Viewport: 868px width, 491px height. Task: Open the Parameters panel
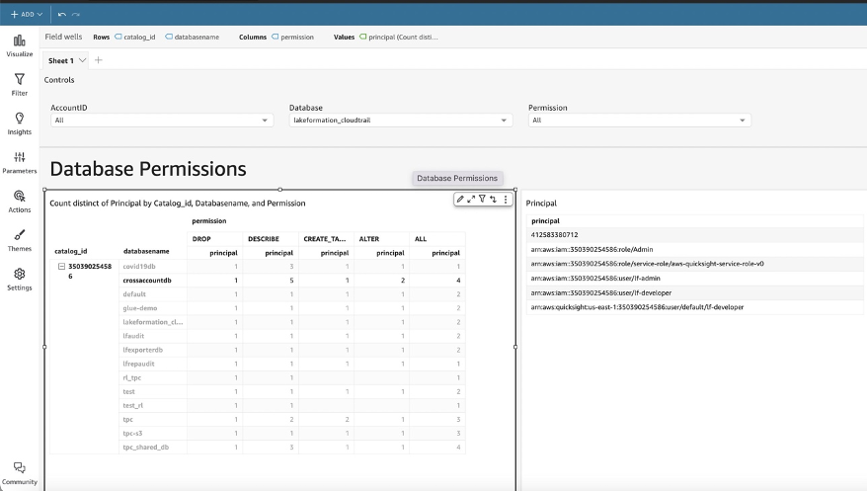click(20, 163)
